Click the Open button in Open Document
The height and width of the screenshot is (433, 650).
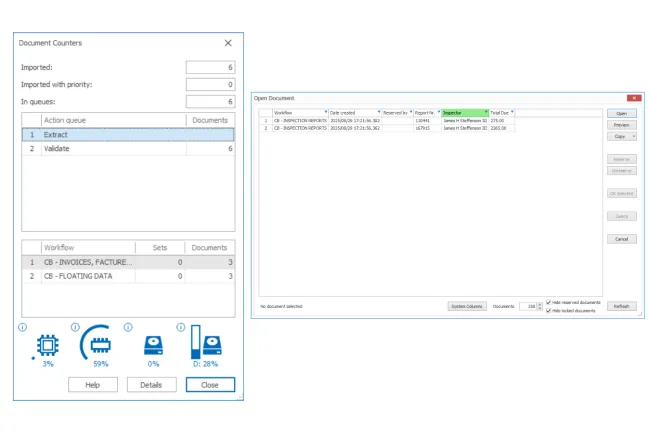tap(621, 113)
